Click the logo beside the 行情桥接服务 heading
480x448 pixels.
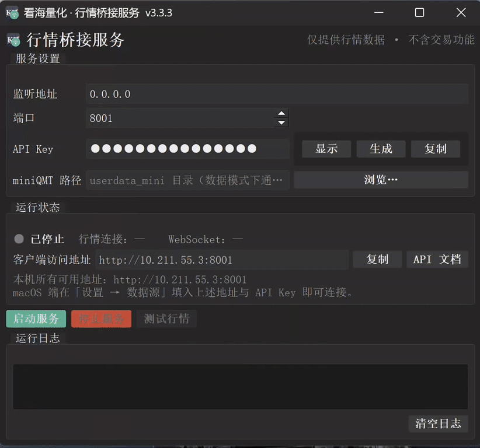[13, 40]
